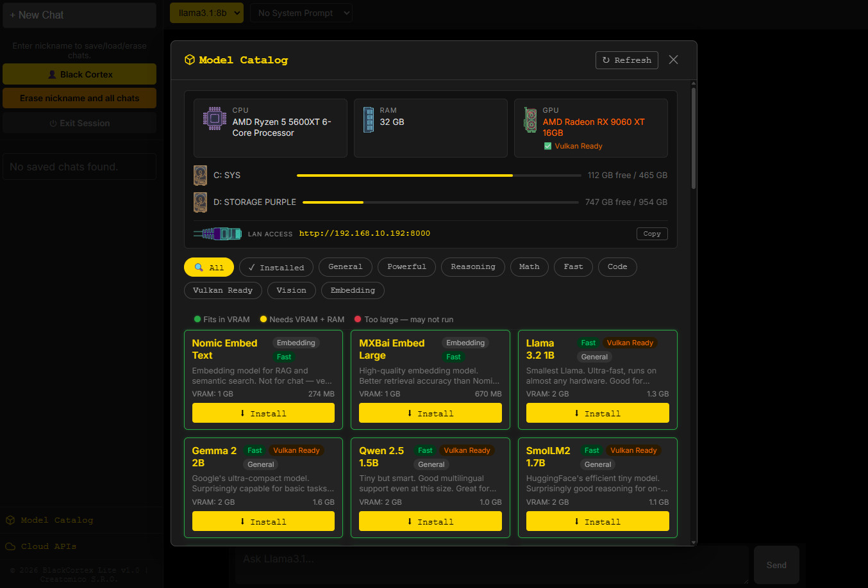
Task: Click the LAN URL http://192.168.10.192:8000
Action: tap(365, 233)
